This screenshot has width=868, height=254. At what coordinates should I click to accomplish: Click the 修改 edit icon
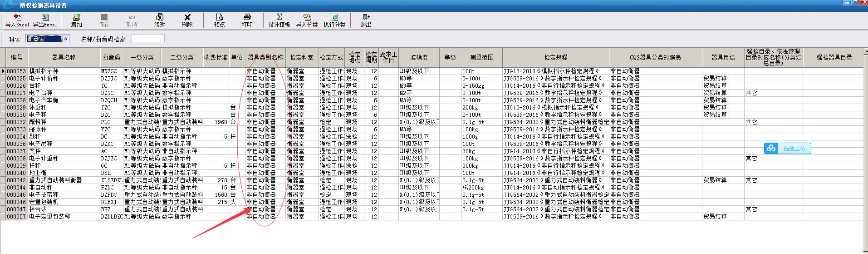pos(159,20)
